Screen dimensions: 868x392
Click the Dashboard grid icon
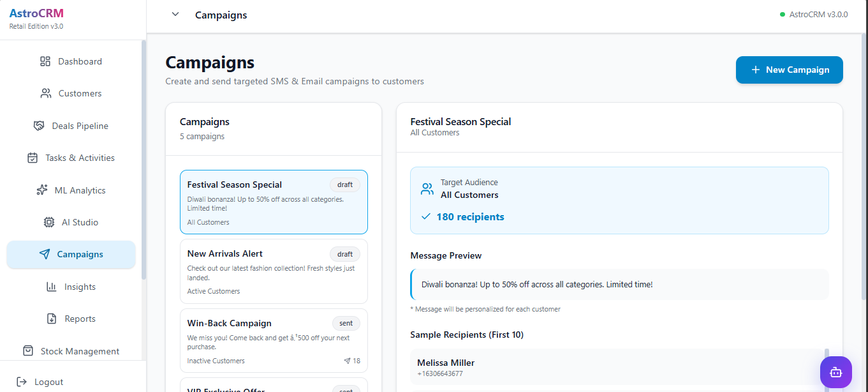[45, 61]
